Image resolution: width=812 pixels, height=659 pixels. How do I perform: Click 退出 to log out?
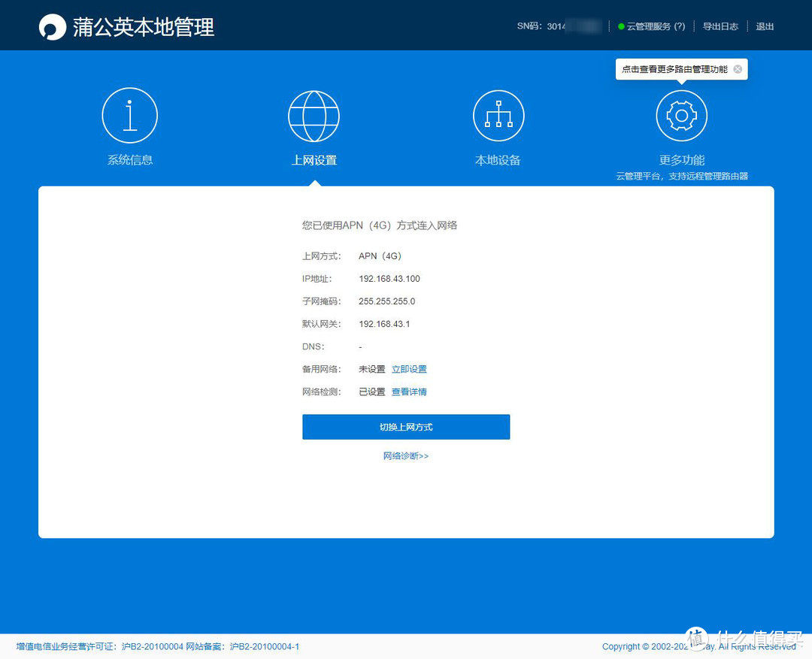(x=764, y=26)
